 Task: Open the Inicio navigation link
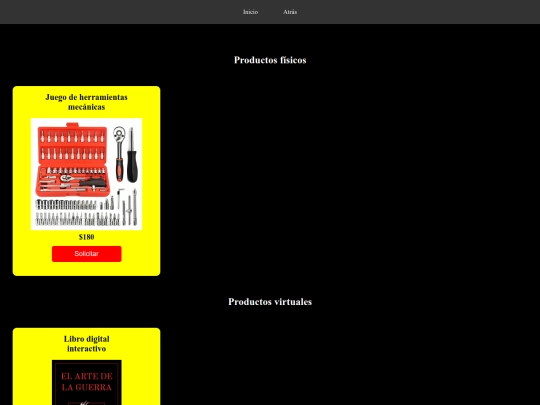tap(250, 12)
